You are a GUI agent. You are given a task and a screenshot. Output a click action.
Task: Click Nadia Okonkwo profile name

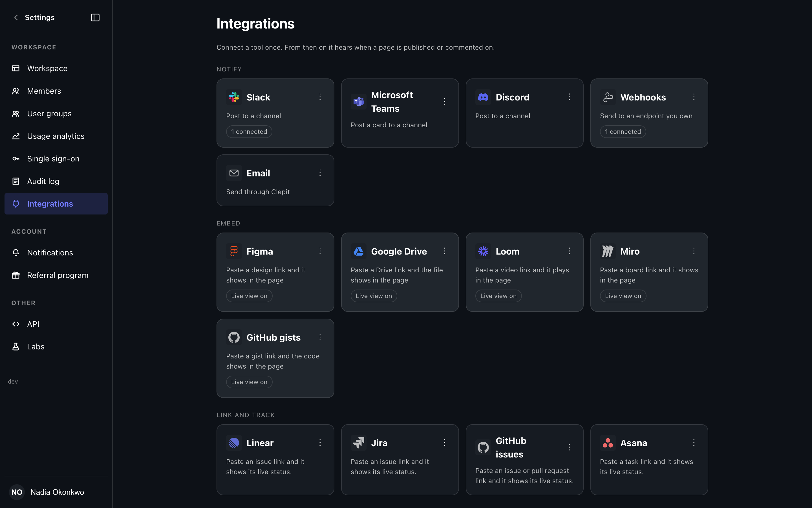58,492
